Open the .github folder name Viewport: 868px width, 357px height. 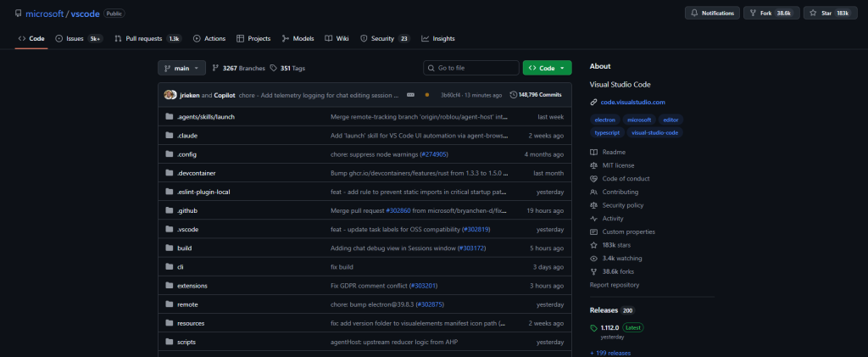coord(187,211)
